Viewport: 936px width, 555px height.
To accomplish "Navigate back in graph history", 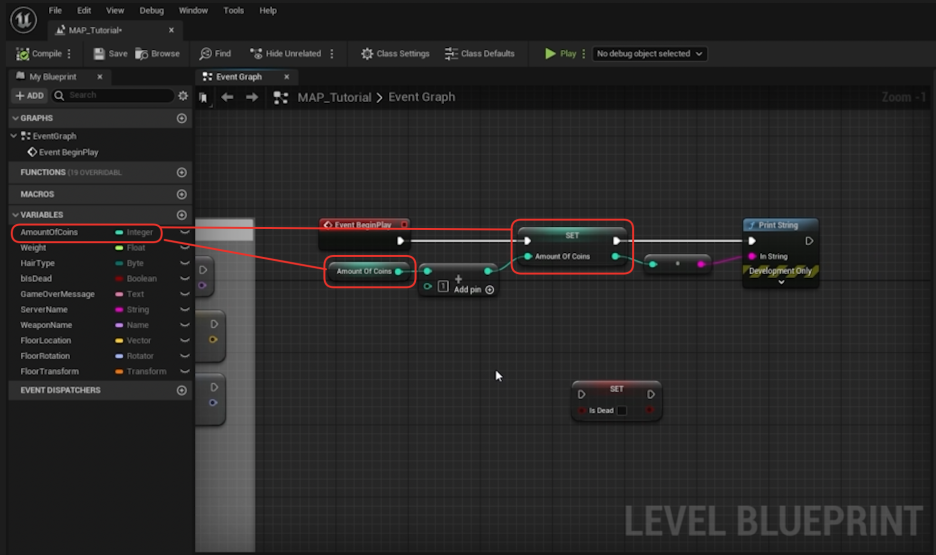I will [x=227, y=97].
